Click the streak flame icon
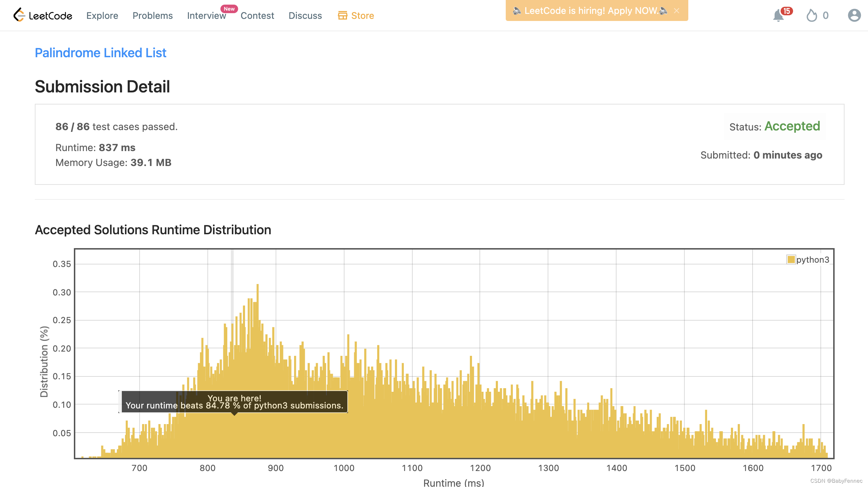 812,16
